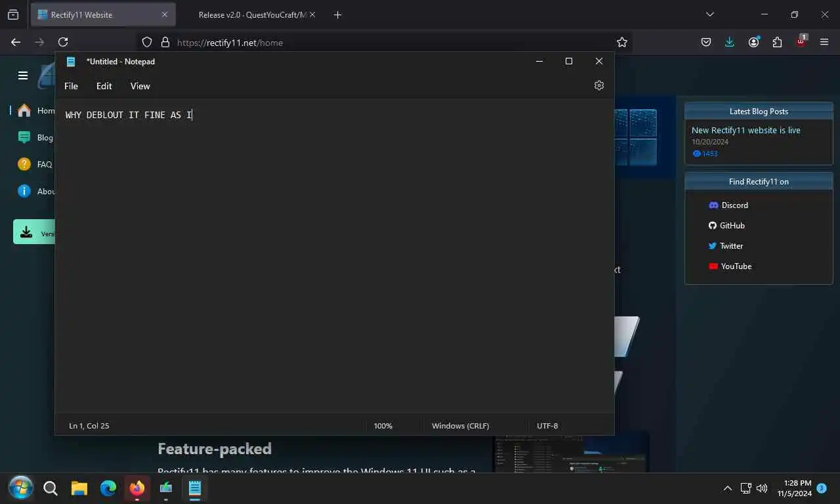Open the Rectify11 Discord link
840x504 pixels.
coord(728,205)
